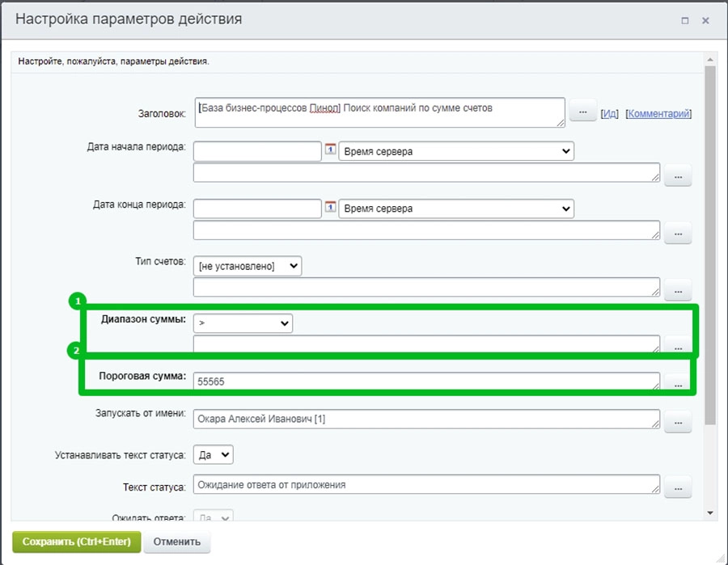Viewport: 728px width, 565px height.
Task: Click the vertical scrollbar of the dialog
Action: pyautogui.click(x=710, y=242)
